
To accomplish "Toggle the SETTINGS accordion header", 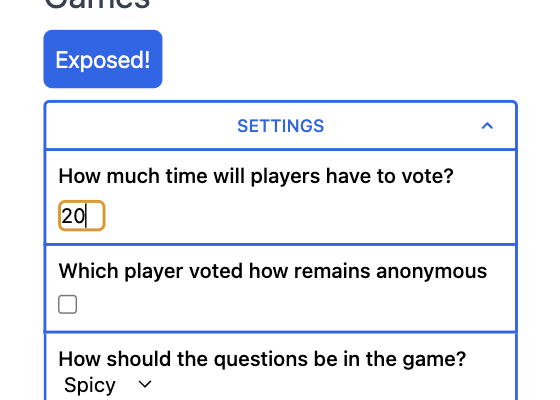I will (x=281, y=126).
